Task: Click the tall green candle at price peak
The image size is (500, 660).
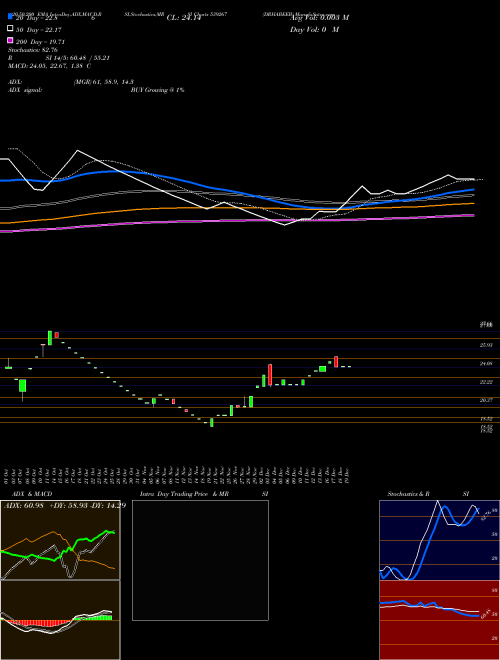Action: [50, 338]
